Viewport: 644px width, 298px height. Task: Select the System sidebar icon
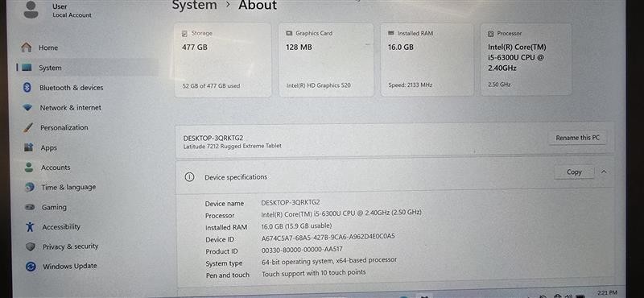click(x=27, y=68)
